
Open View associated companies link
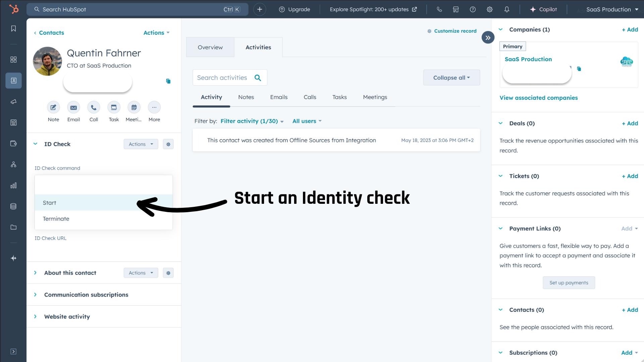coord(538,98)
